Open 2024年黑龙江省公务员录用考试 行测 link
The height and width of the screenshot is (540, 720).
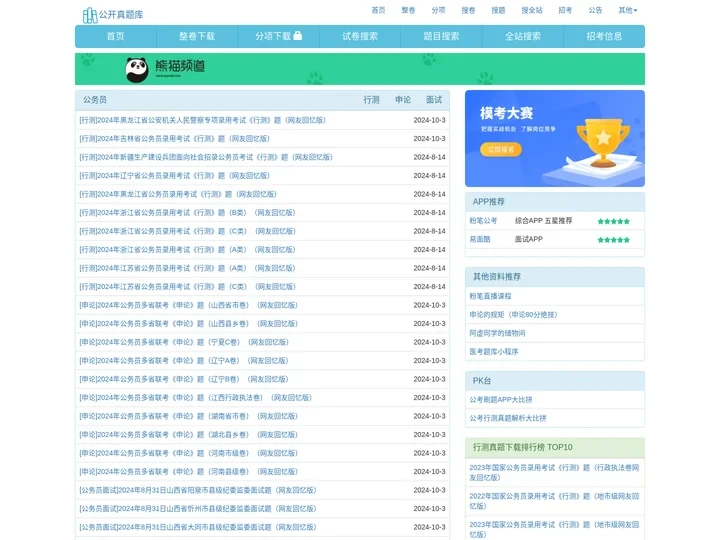click(x=178, y=194)
